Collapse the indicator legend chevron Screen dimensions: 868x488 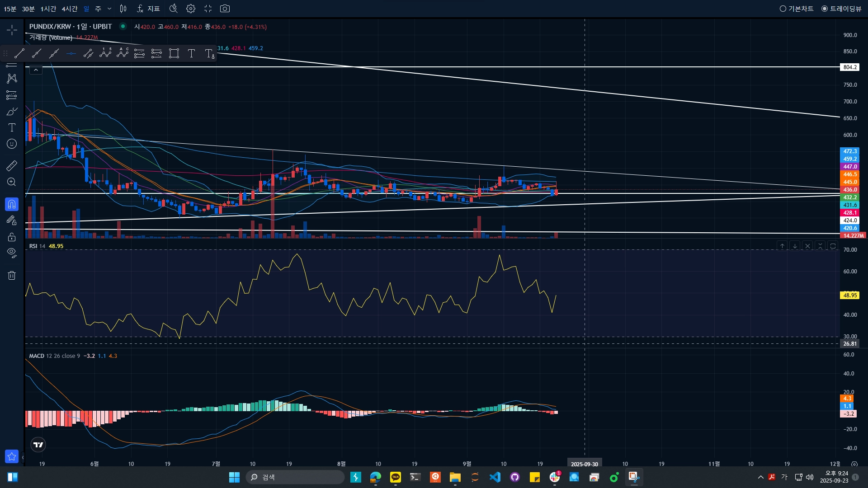(x=36, y=70)
